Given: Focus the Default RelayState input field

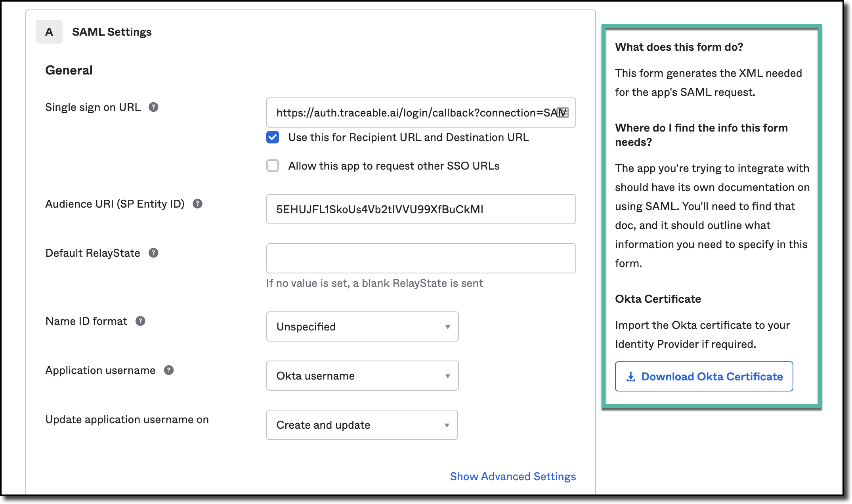Looking at the screenshot, I should (x=421, y=258).
